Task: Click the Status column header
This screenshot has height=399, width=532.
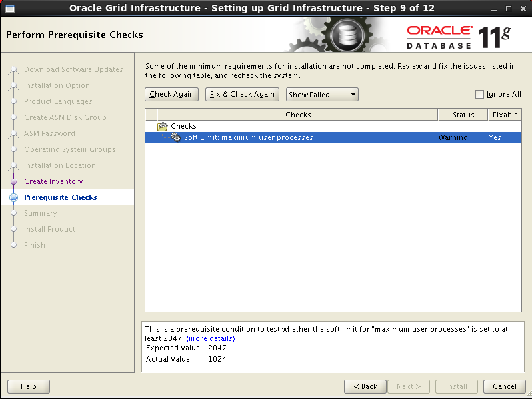Action: tap(463, 115)
